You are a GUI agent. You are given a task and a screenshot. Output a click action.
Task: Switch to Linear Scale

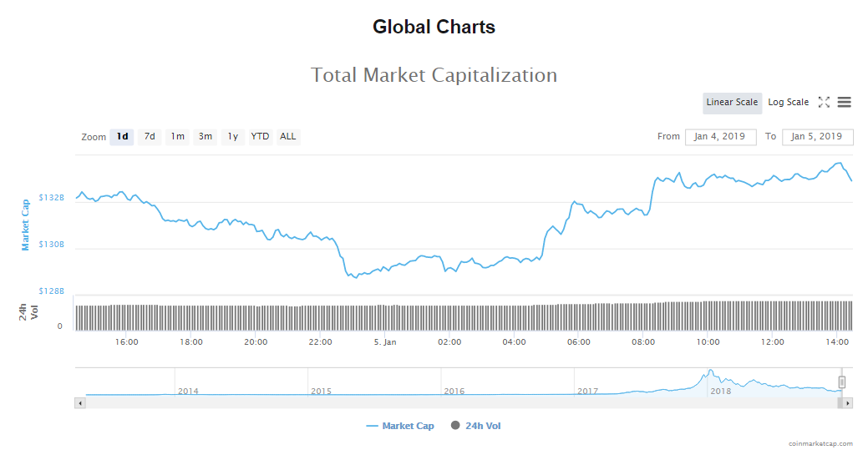click(x=732, y=103)
